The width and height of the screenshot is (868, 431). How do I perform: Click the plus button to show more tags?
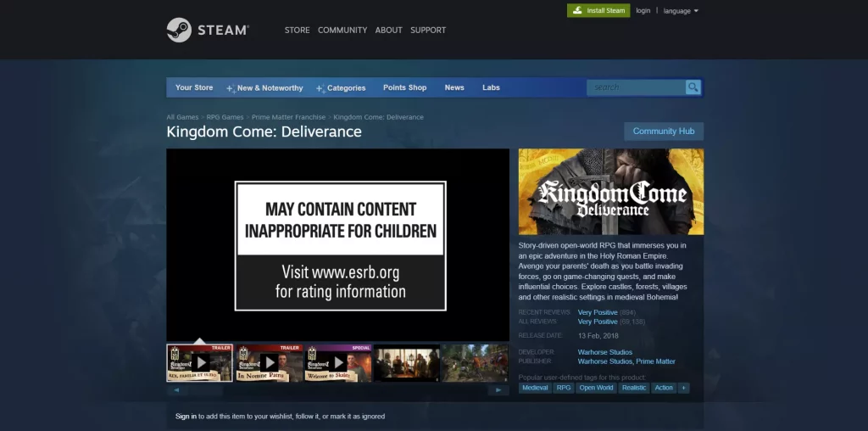click(684, 388)
